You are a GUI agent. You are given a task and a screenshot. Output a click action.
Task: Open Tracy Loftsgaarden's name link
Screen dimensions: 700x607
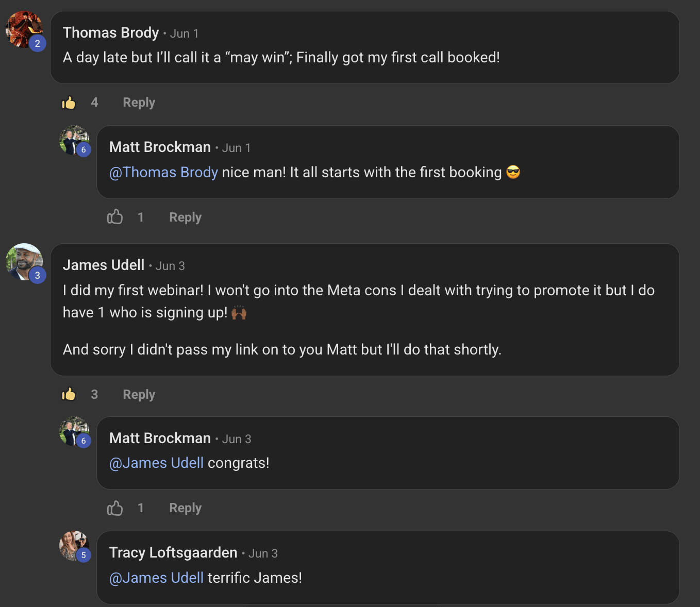click(173, 552)
